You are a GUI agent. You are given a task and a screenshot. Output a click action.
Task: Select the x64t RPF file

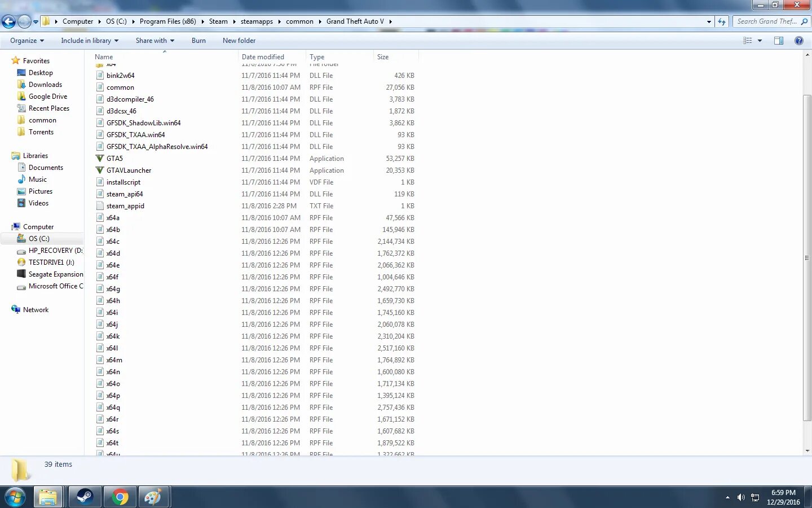pos(112,443)
